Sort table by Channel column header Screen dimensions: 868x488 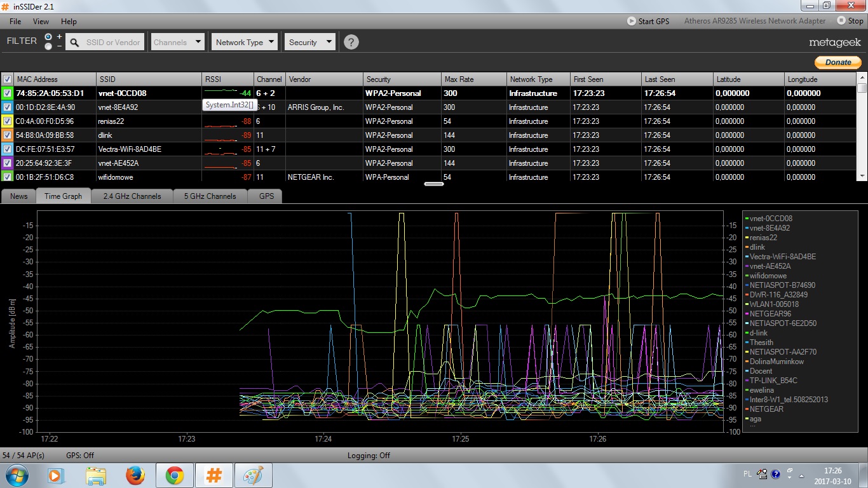pyautogui.click(x=269, y=79)
